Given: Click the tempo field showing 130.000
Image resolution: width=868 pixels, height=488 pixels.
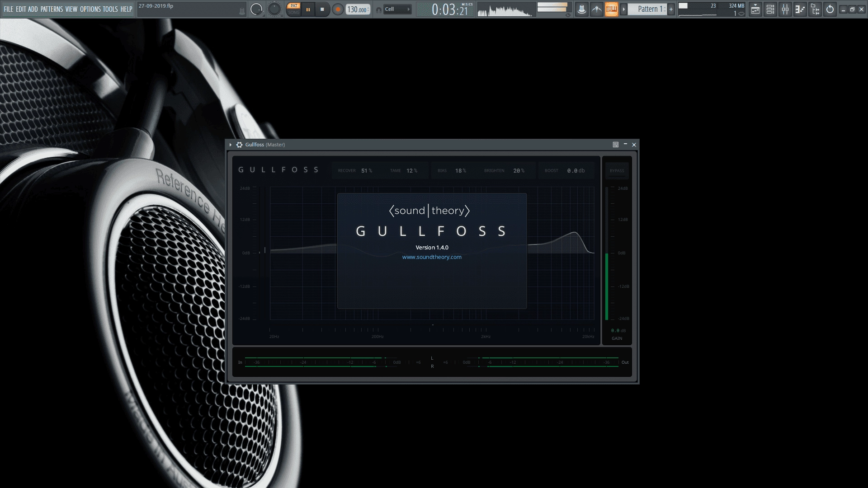Looking at the screenshot, I should pos(358,9).
